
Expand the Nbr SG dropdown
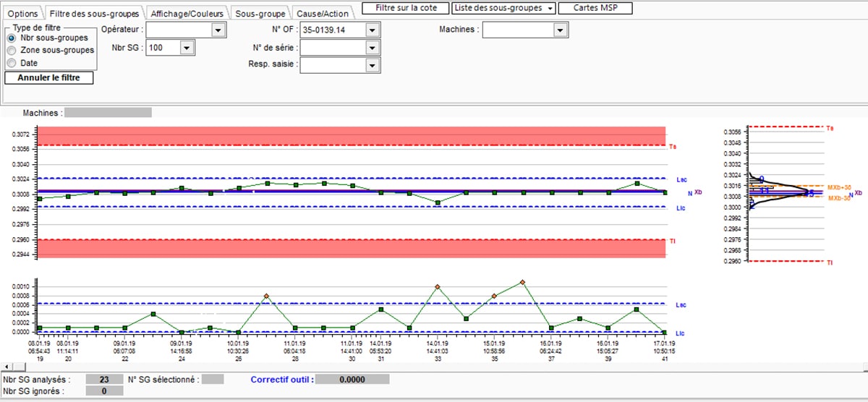coord(187,48)
